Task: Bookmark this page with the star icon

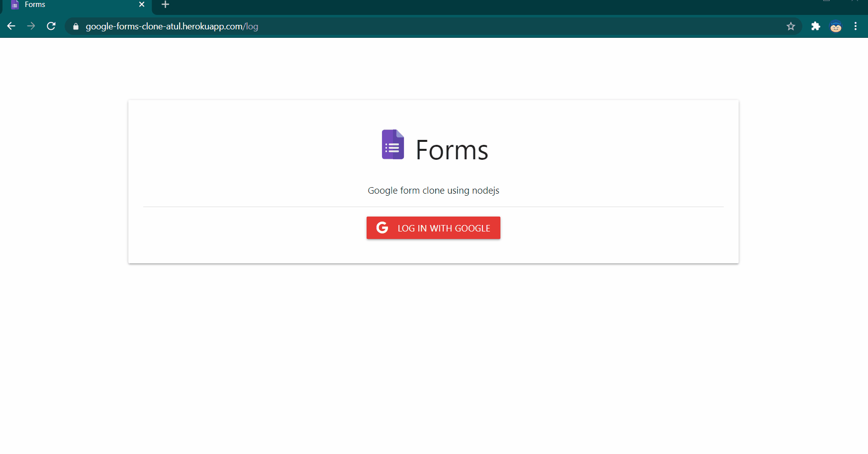Action: tap(791, 26)
